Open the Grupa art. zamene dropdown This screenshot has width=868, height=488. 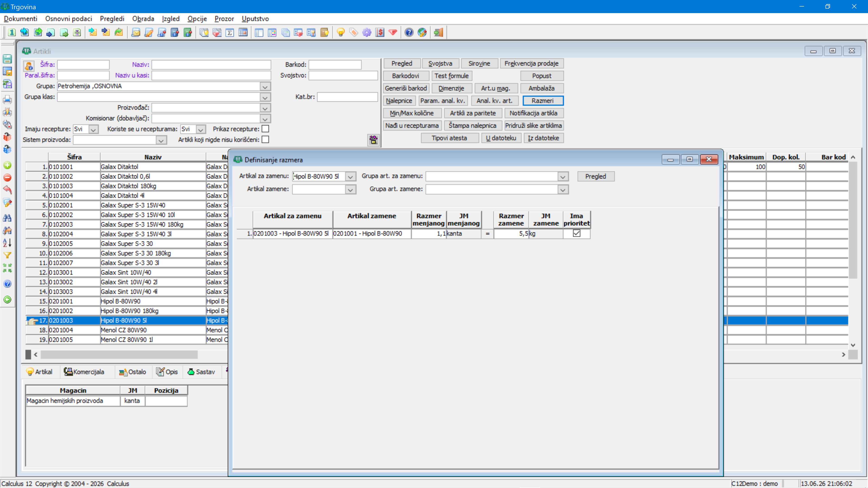click(x=563, y=190)
